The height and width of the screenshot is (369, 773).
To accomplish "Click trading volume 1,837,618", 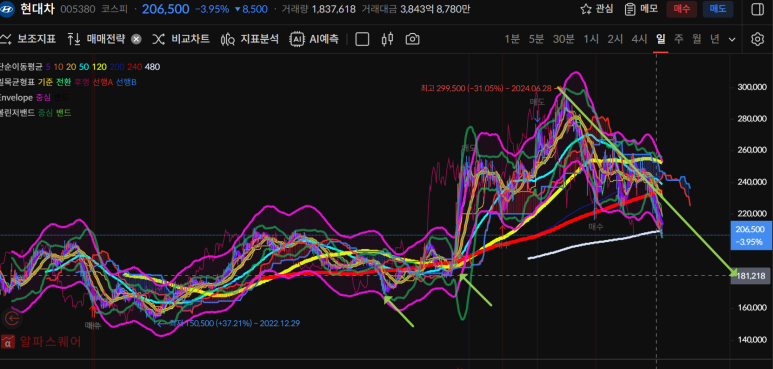I will tap(333, 9).
